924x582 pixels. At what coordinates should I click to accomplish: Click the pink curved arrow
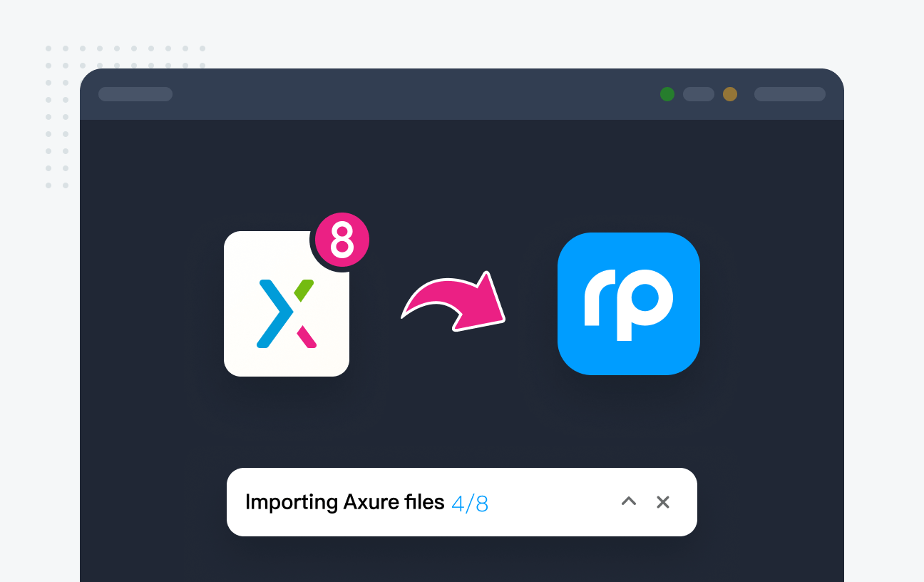tap(456, 302)
